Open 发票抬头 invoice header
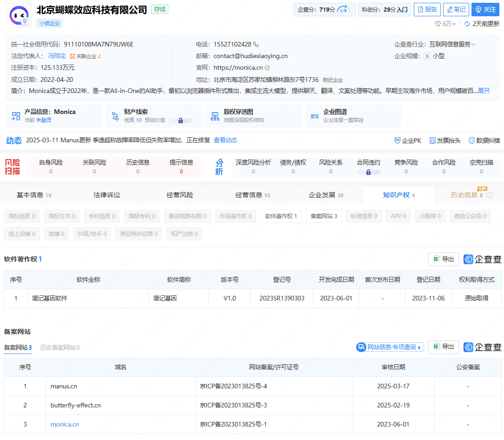This screenshot has height=440, width=504. pyautogui.click(x=445, y=140)
